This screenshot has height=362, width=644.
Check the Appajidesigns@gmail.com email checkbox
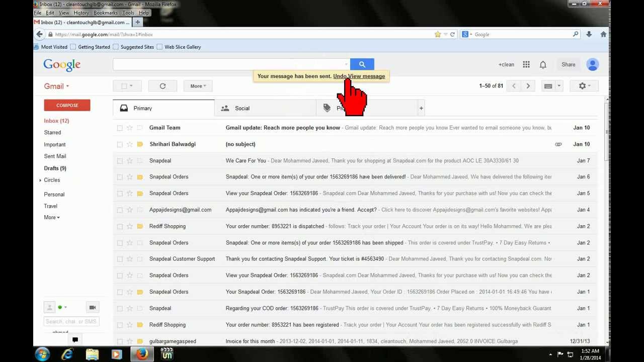120,210
